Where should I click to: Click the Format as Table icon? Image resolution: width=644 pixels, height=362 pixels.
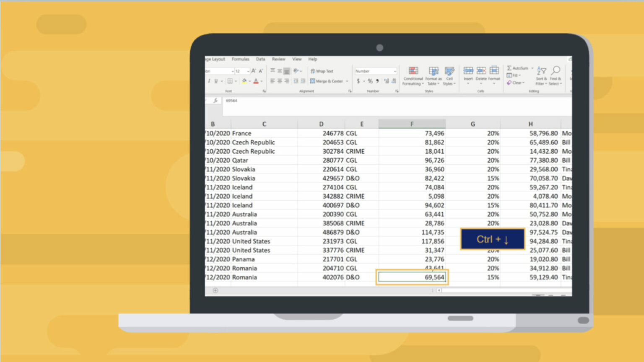[434, 75]
